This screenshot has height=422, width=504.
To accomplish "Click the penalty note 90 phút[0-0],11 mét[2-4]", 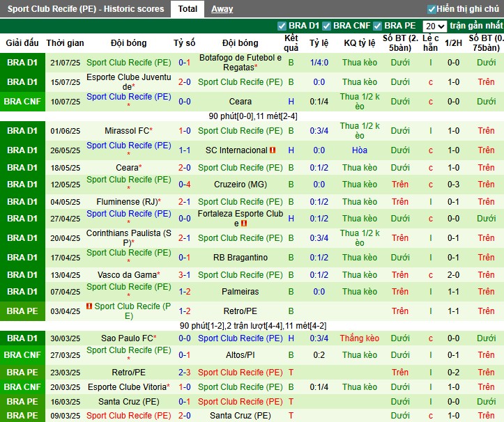I will pyautogui.click(x=252, y=116).
